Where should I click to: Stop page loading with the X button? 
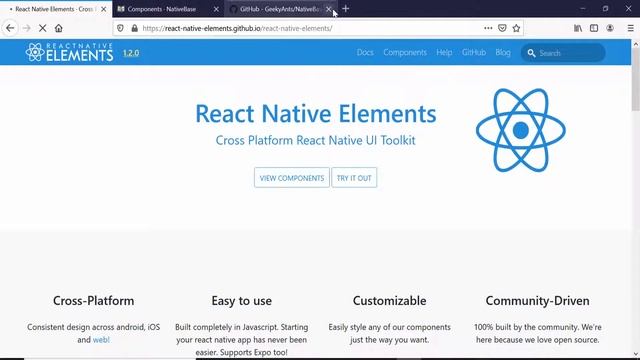coord(42,28)
